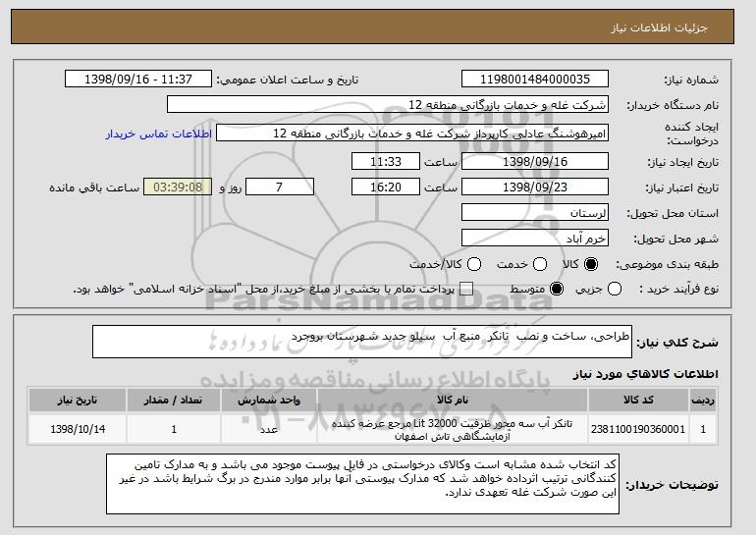Image resolution: width=756 pixels, height=535 pixels.
Task: Click the اطلاعات کالاهای مورد نیاز heading
Action: click(645, 374)
